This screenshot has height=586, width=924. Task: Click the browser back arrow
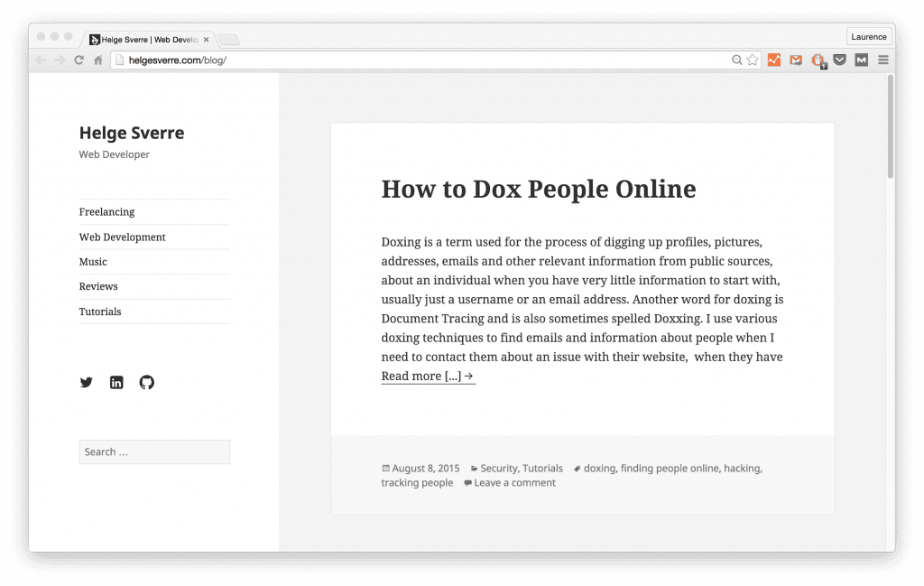pos(41,60)
